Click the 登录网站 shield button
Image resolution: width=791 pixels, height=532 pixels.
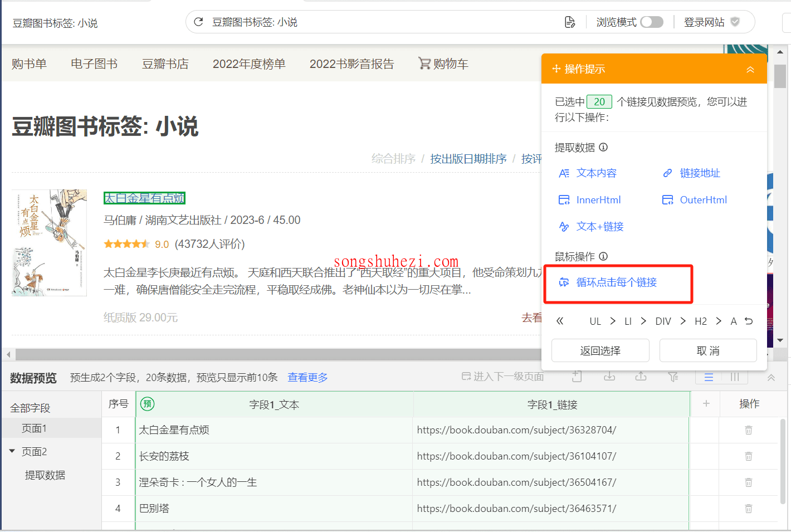pyautogui.click(x=712, y=22)
